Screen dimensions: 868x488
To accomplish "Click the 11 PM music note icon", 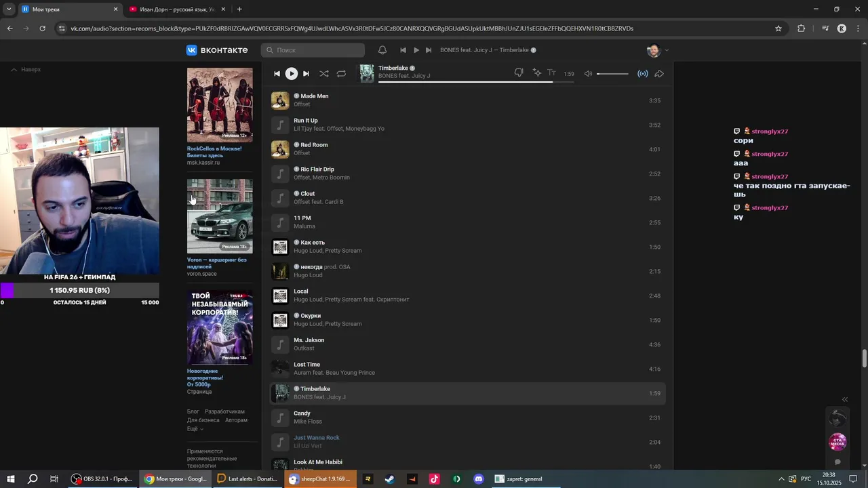I will (280, 222).
